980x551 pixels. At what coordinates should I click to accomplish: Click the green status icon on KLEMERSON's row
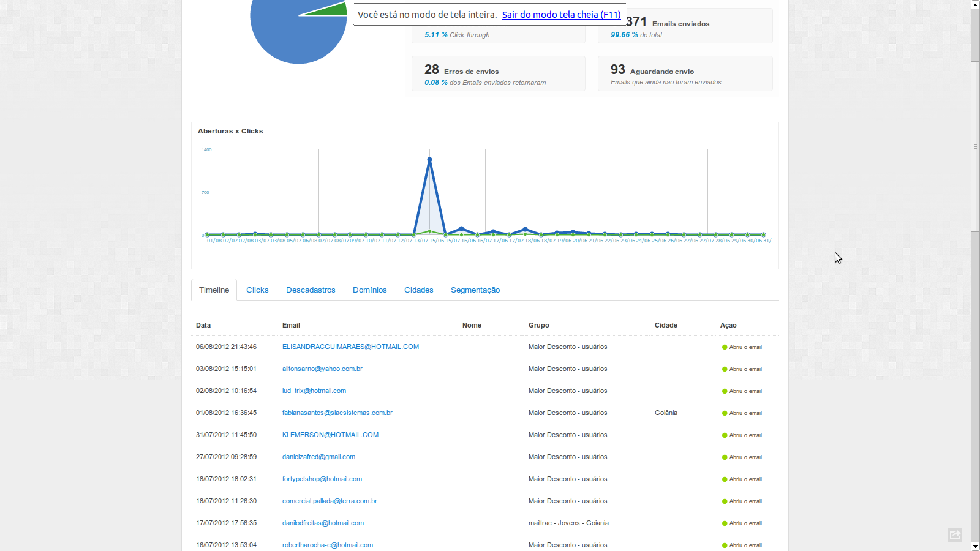point(724,435)
